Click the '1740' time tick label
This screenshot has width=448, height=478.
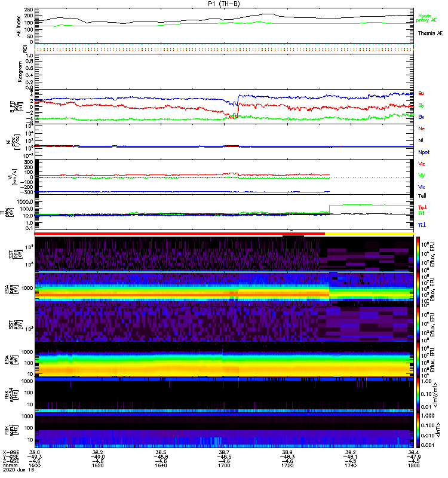(351, 465)
